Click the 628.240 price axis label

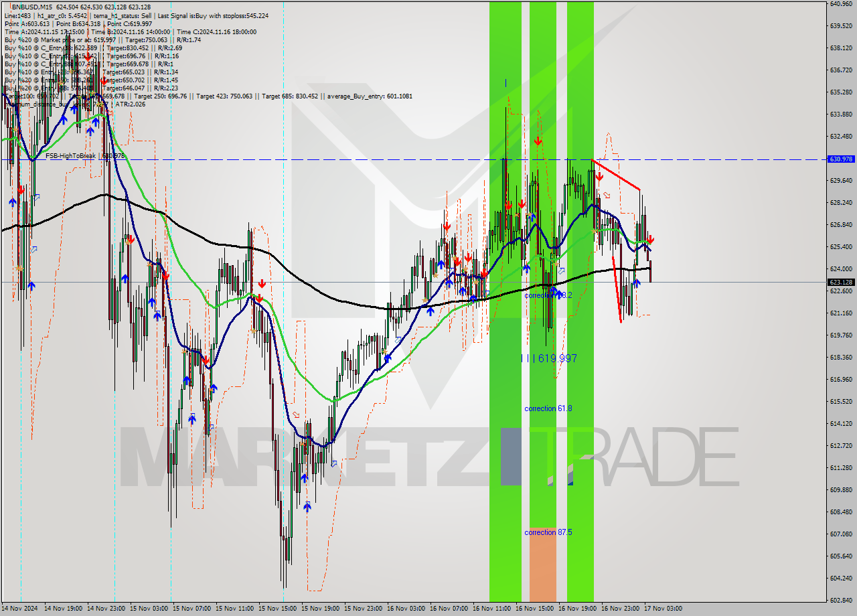[841, 202]
